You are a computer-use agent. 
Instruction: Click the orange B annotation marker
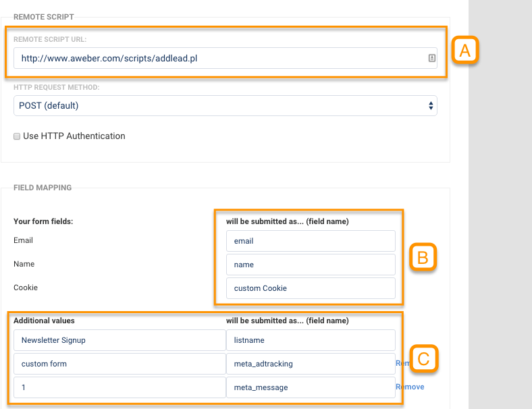coord(423,257)
